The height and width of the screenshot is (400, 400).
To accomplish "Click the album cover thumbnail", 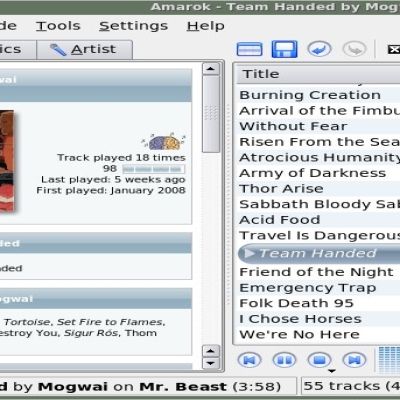I will [7, 161].
